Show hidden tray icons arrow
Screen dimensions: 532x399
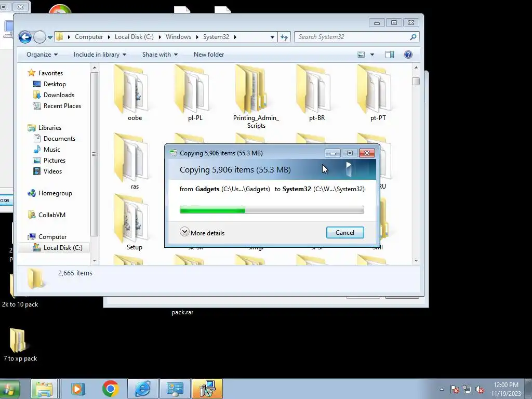442,389
